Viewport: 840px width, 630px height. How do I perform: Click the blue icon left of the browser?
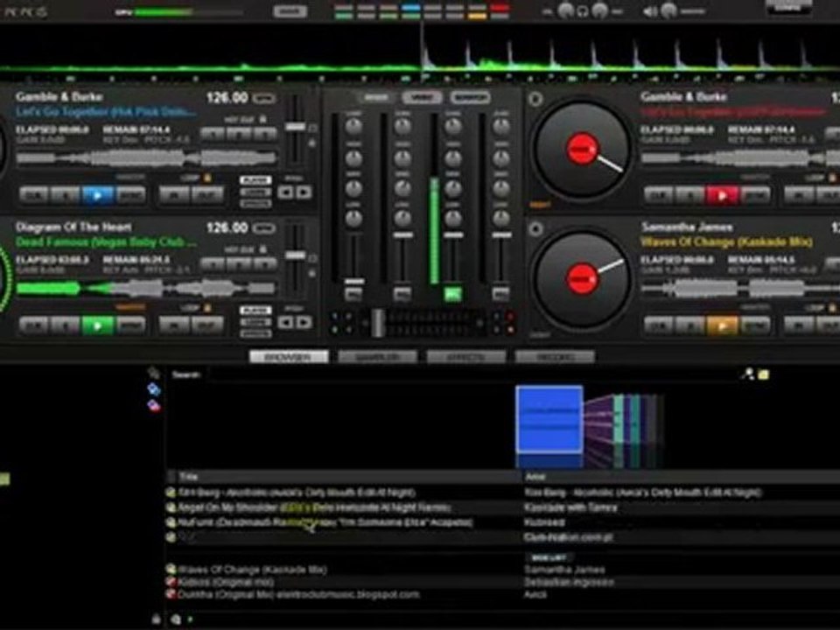pyautogui.click(x=154, y=388)
